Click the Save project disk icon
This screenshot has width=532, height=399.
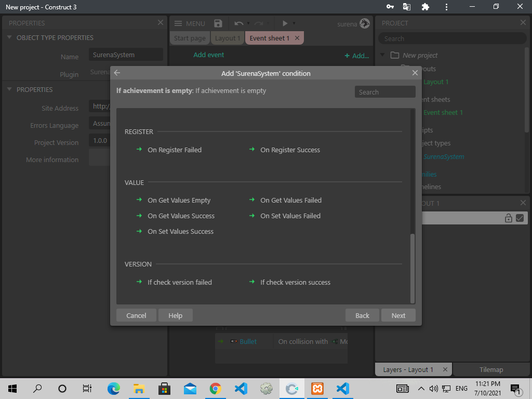pos(218,23)
